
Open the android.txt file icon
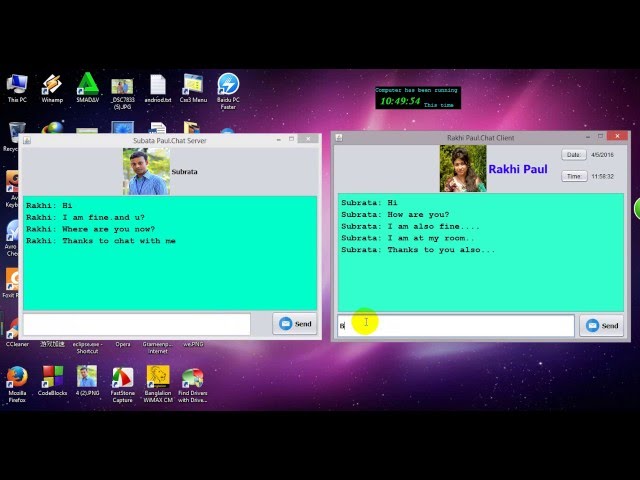[x=158, y=87]
